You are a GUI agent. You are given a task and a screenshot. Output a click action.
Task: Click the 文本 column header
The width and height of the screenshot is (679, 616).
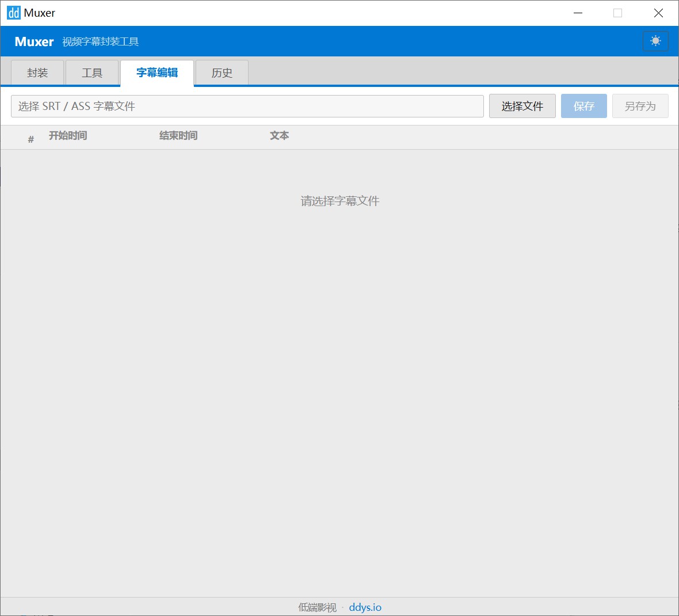coord(279,136)
